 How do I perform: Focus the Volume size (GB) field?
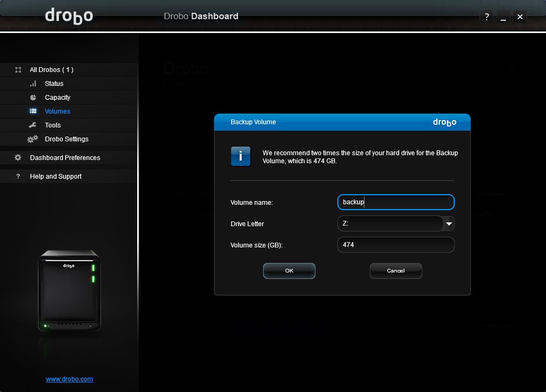coord(396,245)
